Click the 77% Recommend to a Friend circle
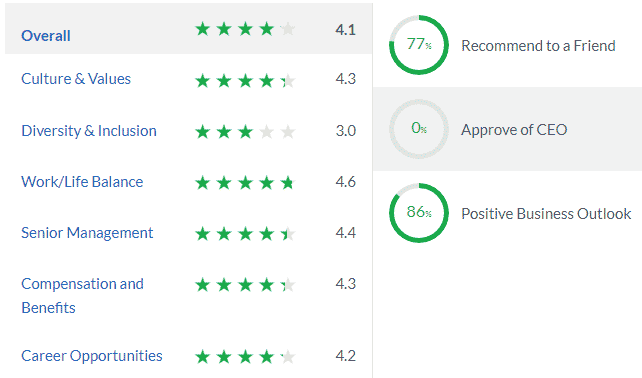 [x=418, y=45]
